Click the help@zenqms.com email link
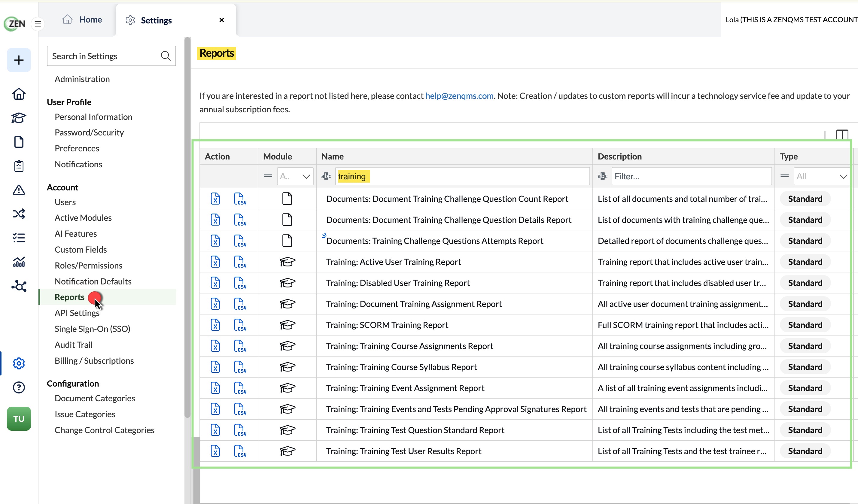 tap(459, 96)
